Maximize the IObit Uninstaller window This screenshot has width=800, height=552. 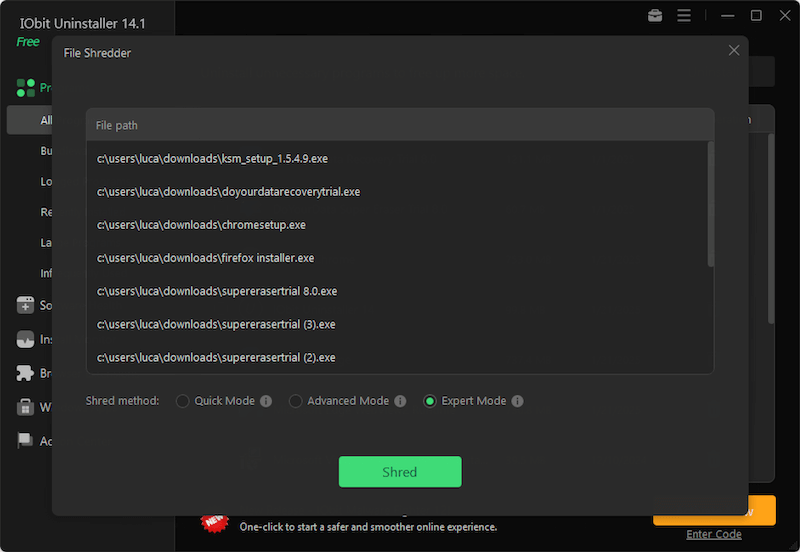click(756, 16)
